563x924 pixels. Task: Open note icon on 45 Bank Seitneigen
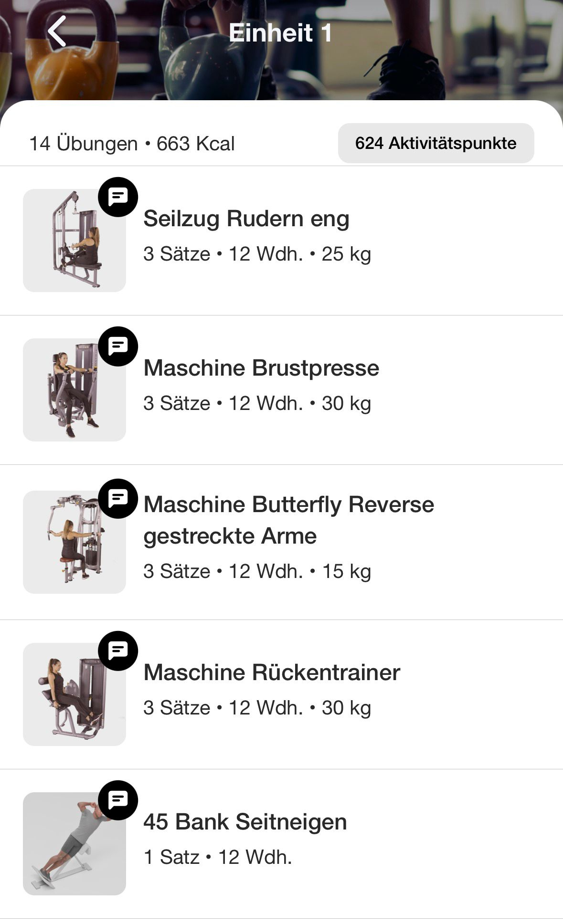(118, 800)
